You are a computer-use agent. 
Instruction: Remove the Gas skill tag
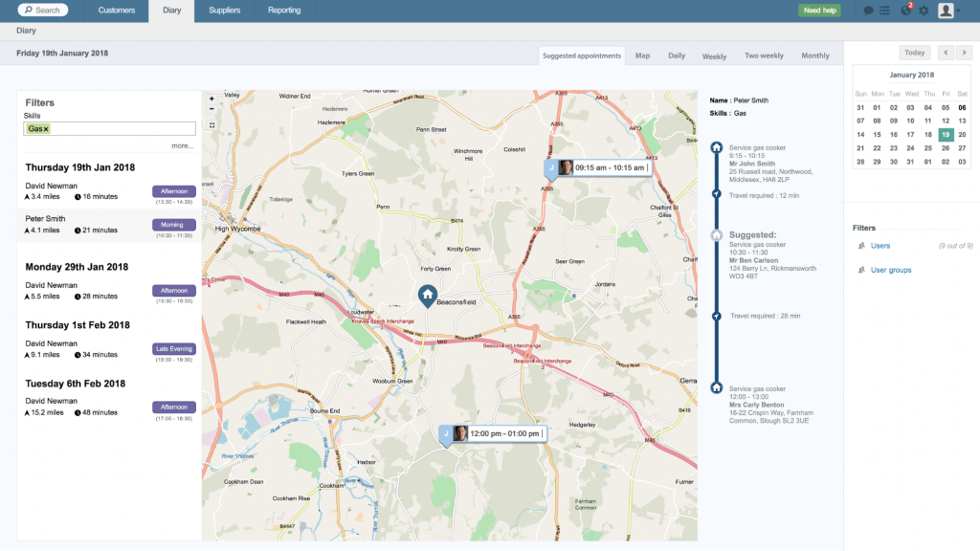(46, 129)
